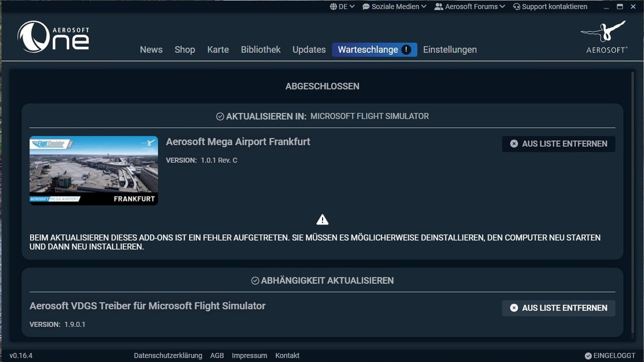This screenshot has height=362, width=644.
Task: Click the globe language icon
Action: (x=334, y=7)
